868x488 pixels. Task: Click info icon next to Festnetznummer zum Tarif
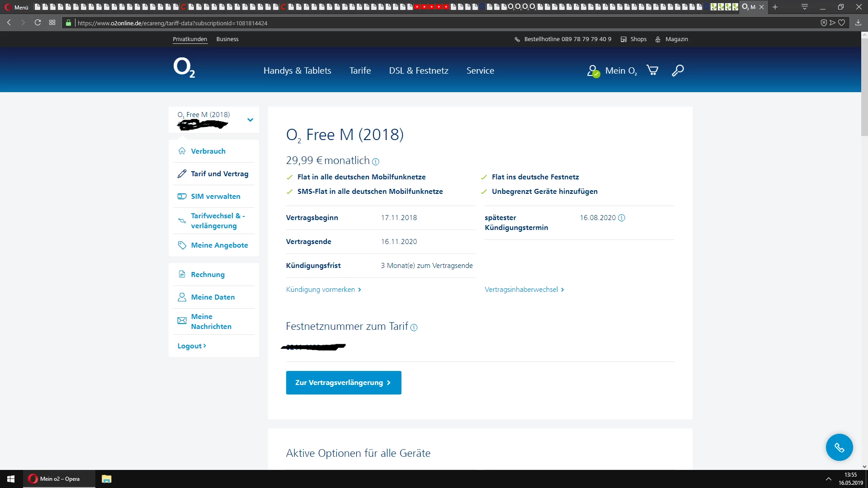coord(414,328)
